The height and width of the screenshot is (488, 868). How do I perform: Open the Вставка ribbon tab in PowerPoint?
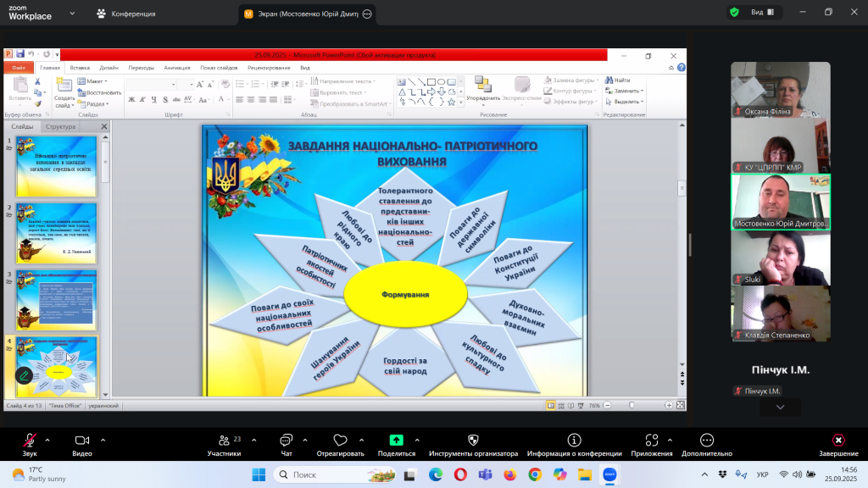[80, 67]
